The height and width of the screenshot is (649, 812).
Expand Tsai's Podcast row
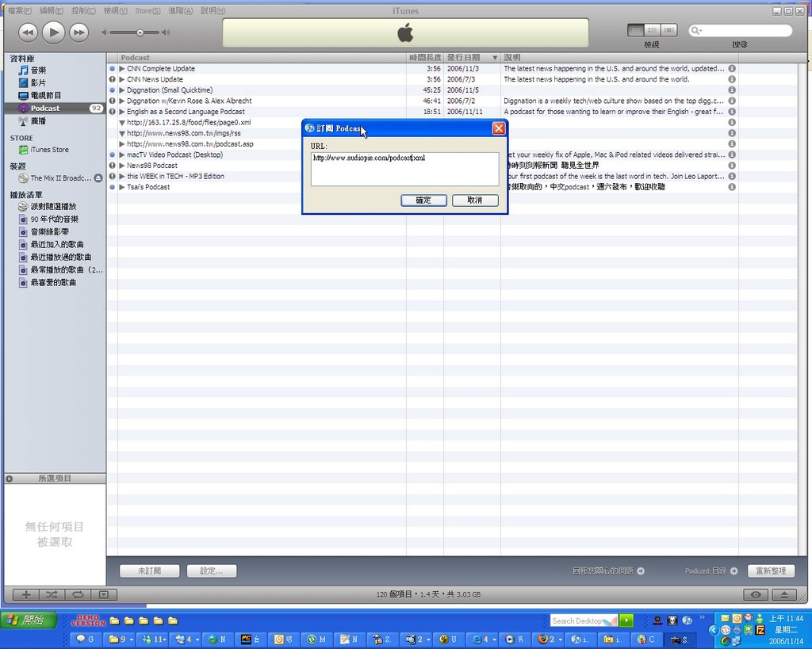coord(121,187)
